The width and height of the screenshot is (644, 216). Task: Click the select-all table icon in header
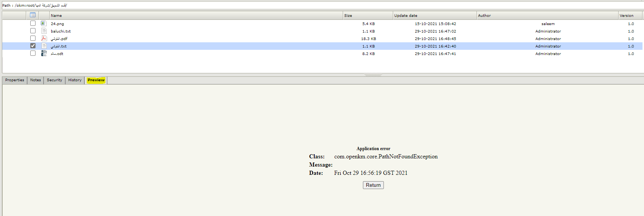click(x=33, y=15)
